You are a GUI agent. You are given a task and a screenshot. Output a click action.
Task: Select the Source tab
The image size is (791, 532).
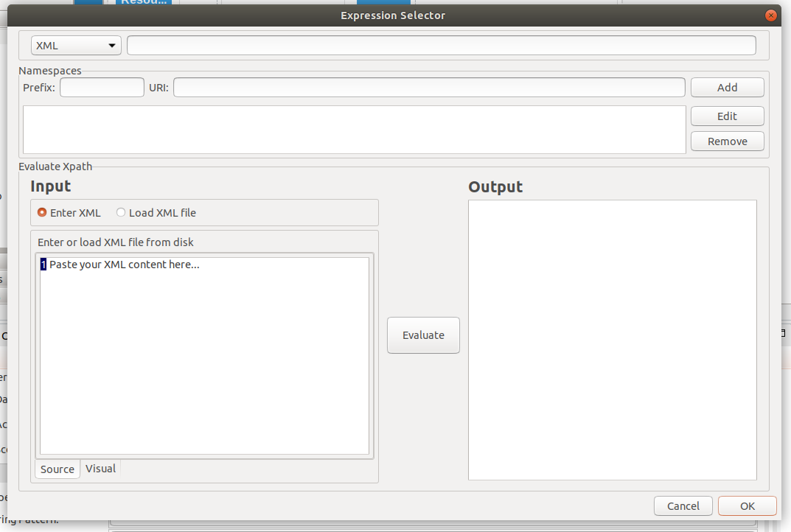tap(57, 469)
